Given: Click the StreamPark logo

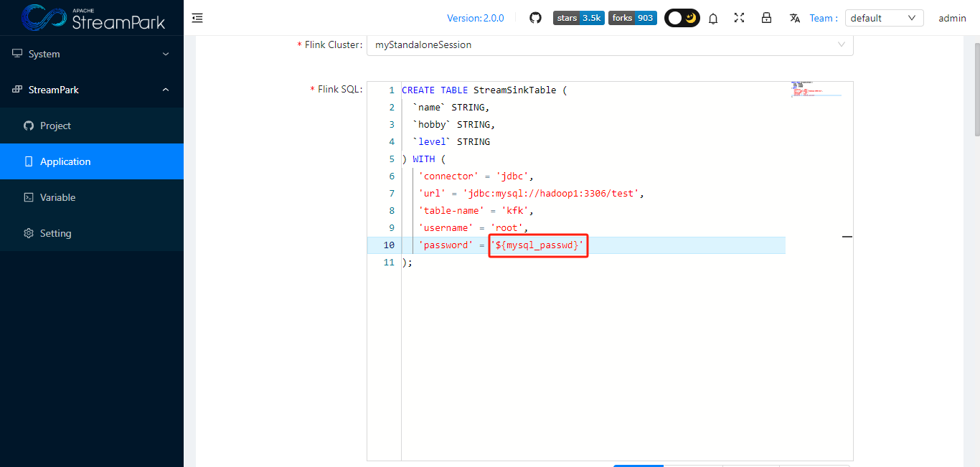Looking at the screenshot, I should click(x=93, y=18).
